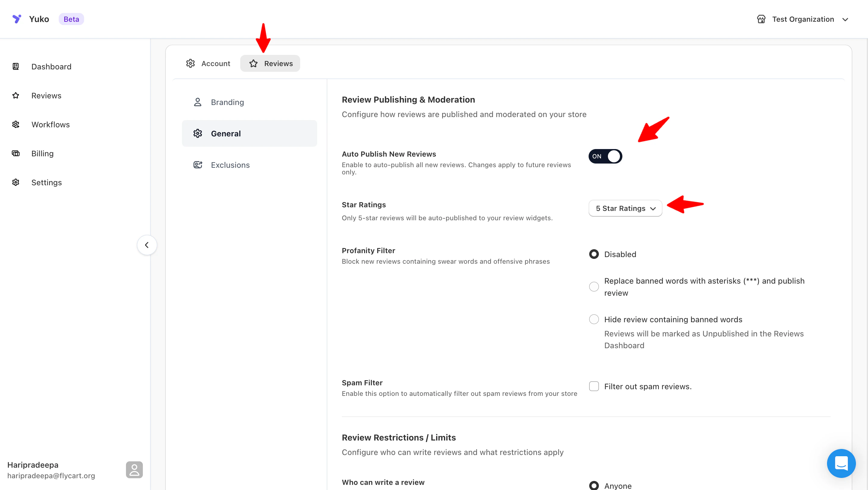Open the 5 Star Ratings dropdown
The height and width of the screenshot is (490, 868).
[x=625, y=208]
